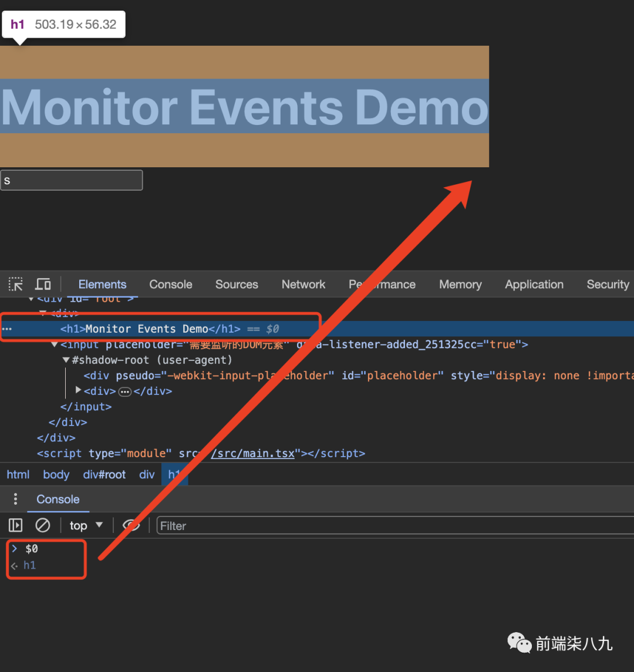634x672 pixels.
Task: Collapse the input placeholder node
Action: point(55,344)
